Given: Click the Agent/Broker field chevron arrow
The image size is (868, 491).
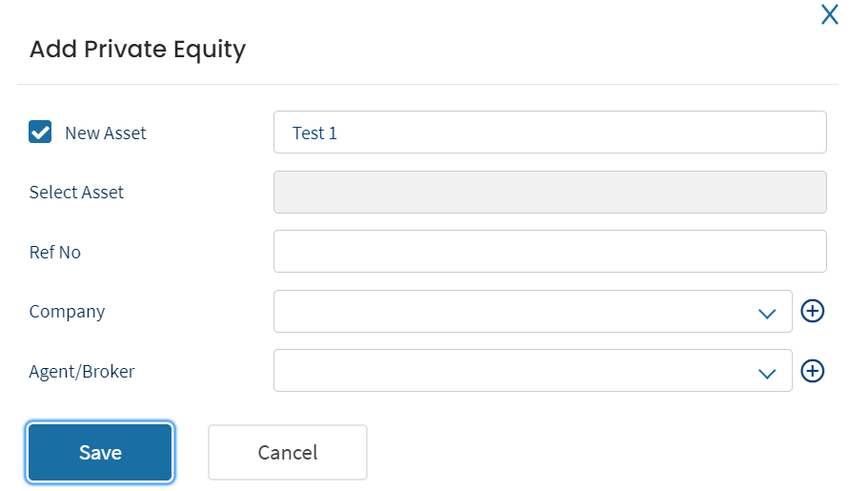Looking at the screenshot, I should (767, 374).
